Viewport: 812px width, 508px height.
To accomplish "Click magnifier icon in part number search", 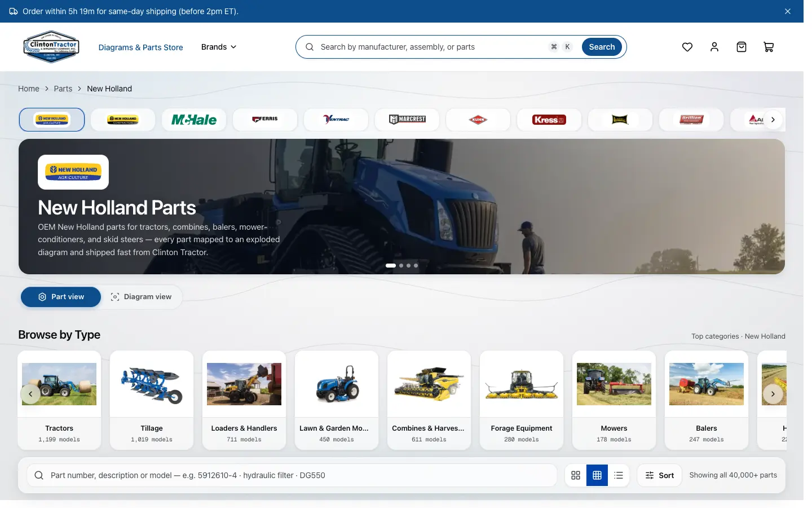I will coord(39,475).
